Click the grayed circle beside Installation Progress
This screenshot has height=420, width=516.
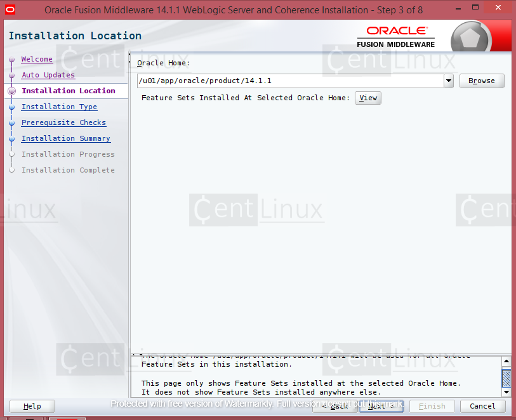[11, 154]
